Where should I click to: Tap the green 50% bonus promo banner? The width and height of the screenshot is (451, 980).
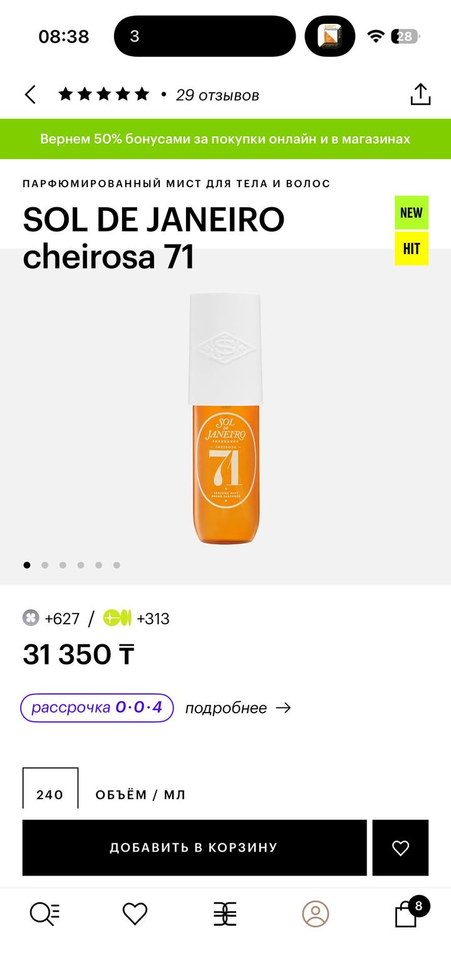(225, 139)
